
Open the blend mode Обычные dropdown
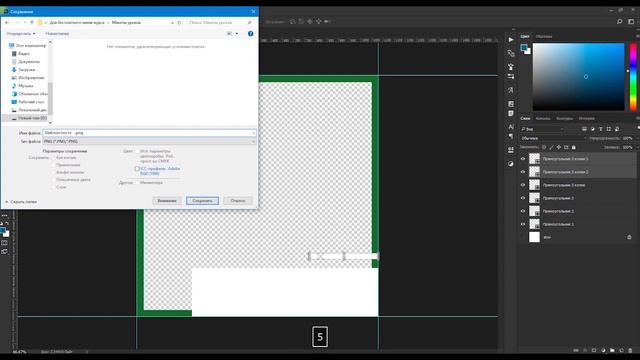click(553, 138)
